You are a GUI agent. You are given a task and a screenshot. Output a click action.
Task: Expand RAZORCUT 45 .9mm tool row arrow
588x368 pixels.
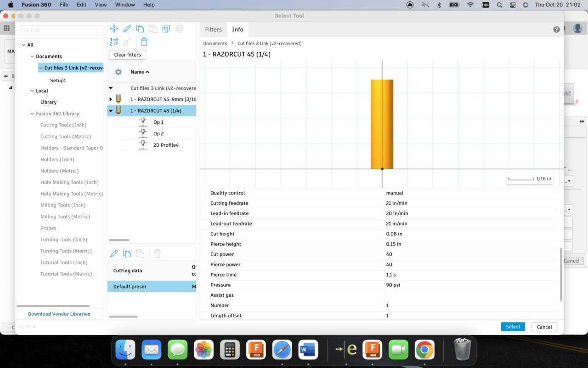111,99
